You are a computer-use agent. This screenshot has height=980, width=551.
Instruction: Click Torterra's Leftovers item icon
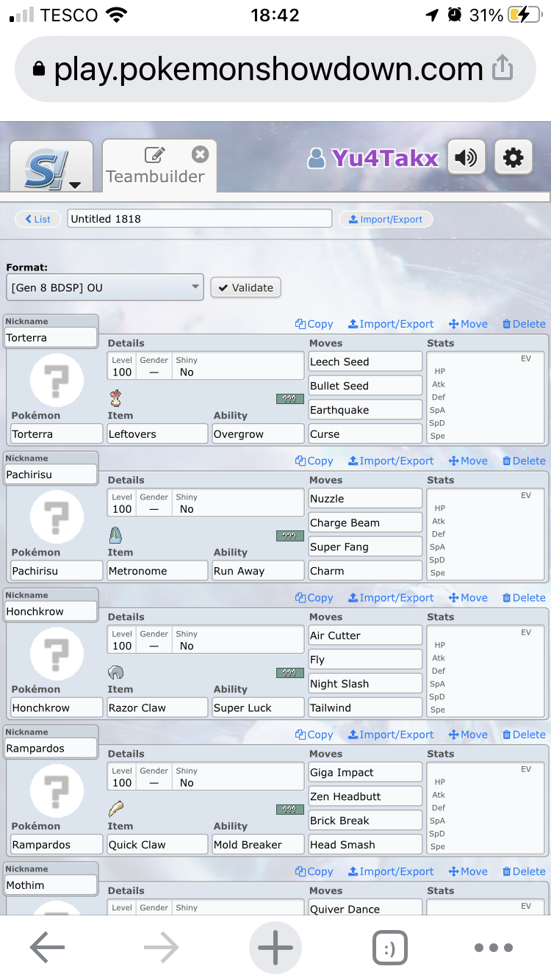(x=115, y=398)
